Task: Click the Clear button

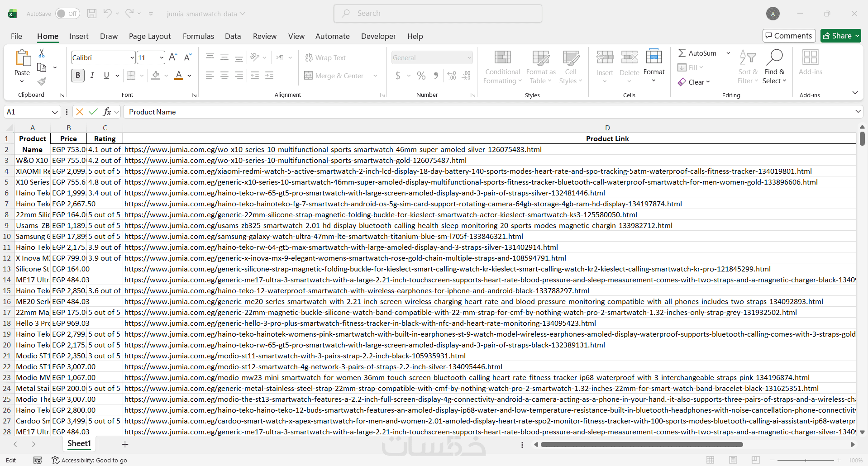Action: click(x=694, y=82)
